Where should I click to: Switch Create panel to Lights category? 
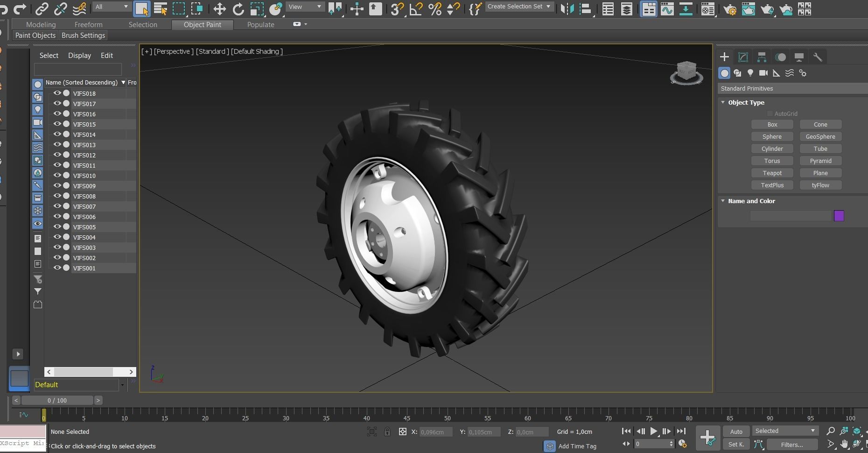(750, 73)
